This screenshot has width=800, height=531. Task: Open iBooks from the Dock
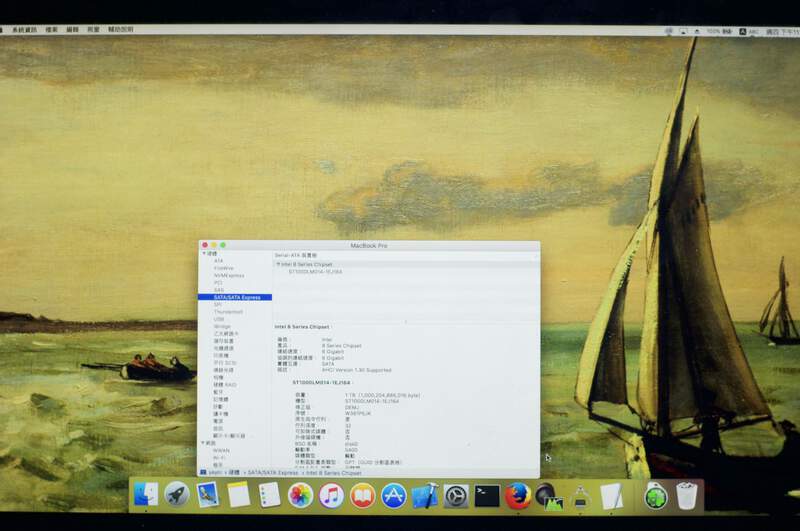tap(362, 496)
